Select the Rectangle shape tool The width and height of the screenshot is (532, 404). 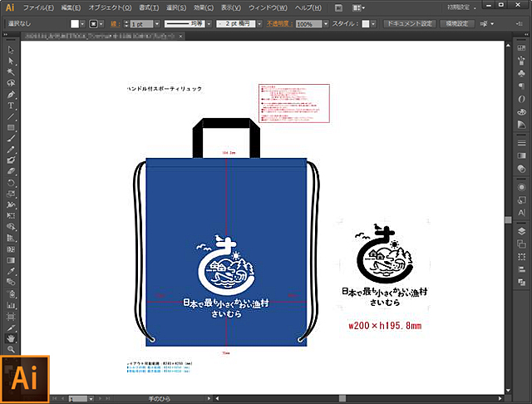11,128
